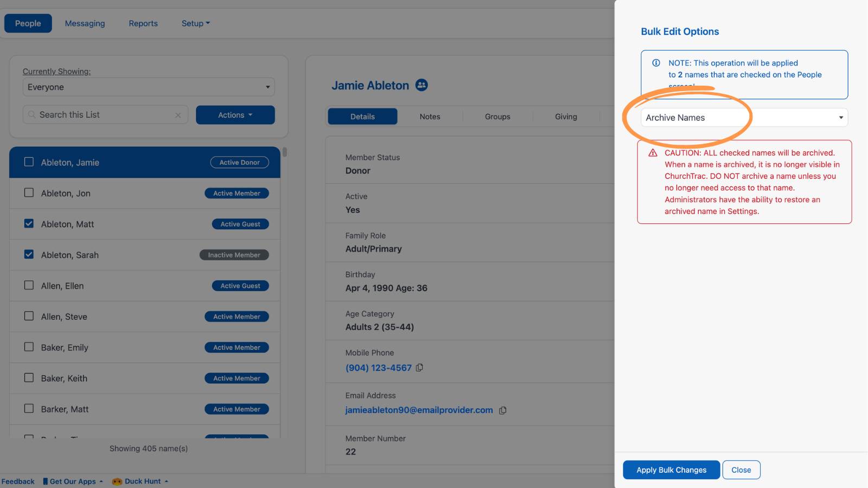Click Apply Bulk Changes button

(671, 470)
